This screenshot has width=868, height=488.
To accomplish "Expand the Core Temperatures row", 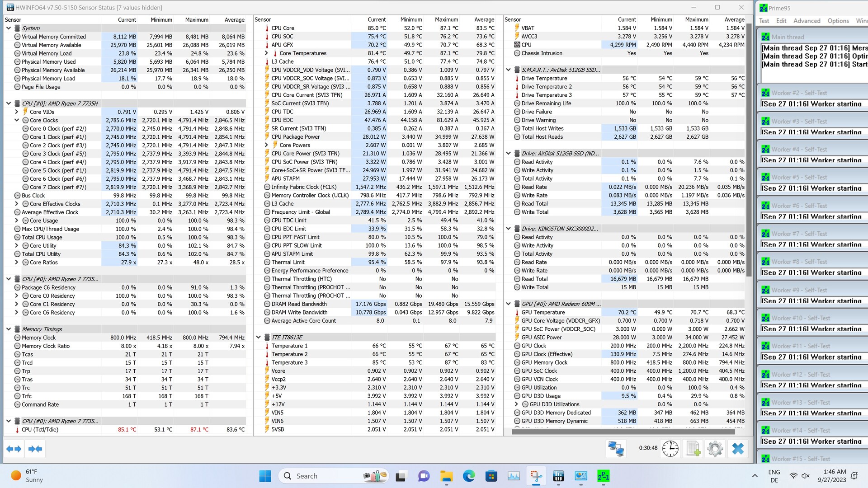I will [x=267, y=53].
